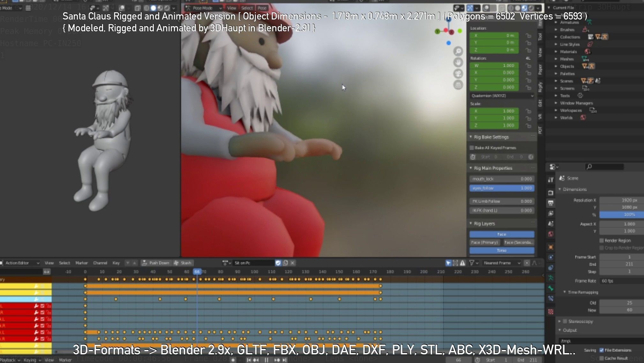Click the current frame 66 marker
The height and width of the screenshot is (363, 644).
(x=197, y=272)
